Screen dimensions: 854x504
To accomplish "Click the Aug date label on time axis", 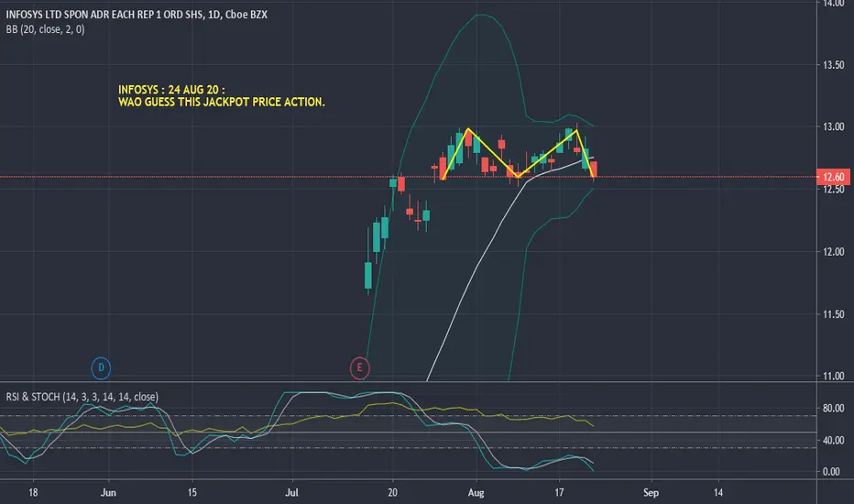I will [x=476, y=493].
